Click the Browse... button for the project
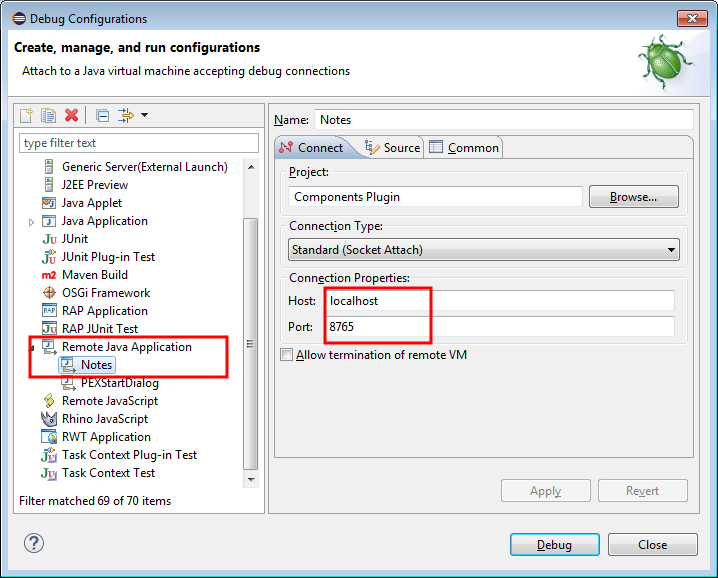Viewport: 718px width, 578px height. 633,197
